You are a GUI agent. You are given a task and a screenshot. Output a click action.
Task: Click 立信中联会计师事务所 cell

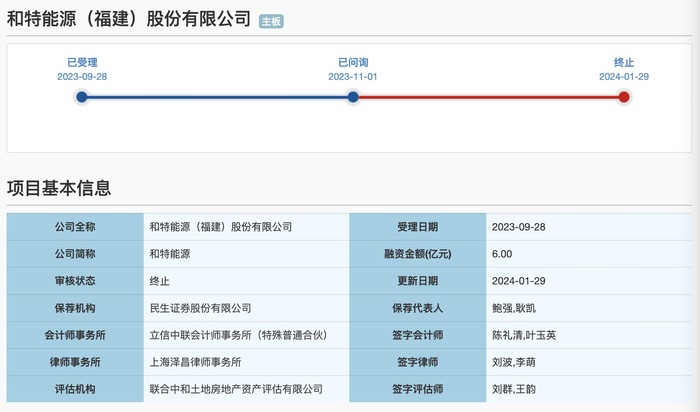pos(246,335)
